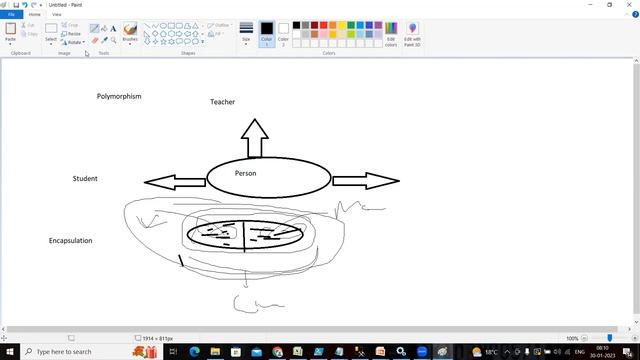Choose the Right arrow shape
The image size is (640, 360).
(x=179, y=33)
